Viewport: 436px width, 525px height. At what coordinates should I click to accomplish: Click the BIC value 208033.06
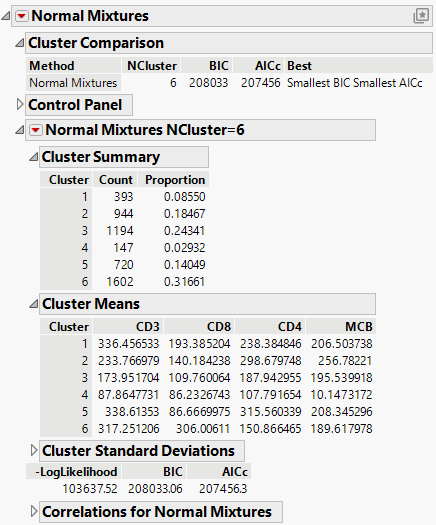pos(155,489)
